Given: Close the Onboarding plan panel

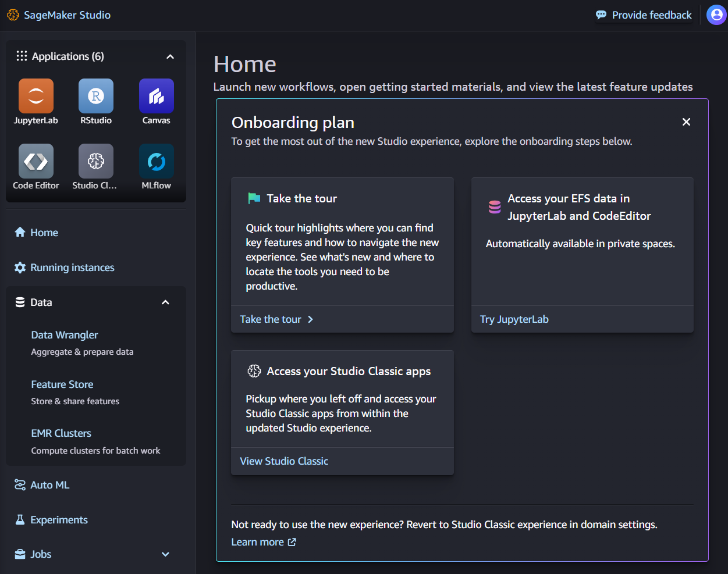Looking at the screenshot, I should pyautogui.click(x=686, y=122).
